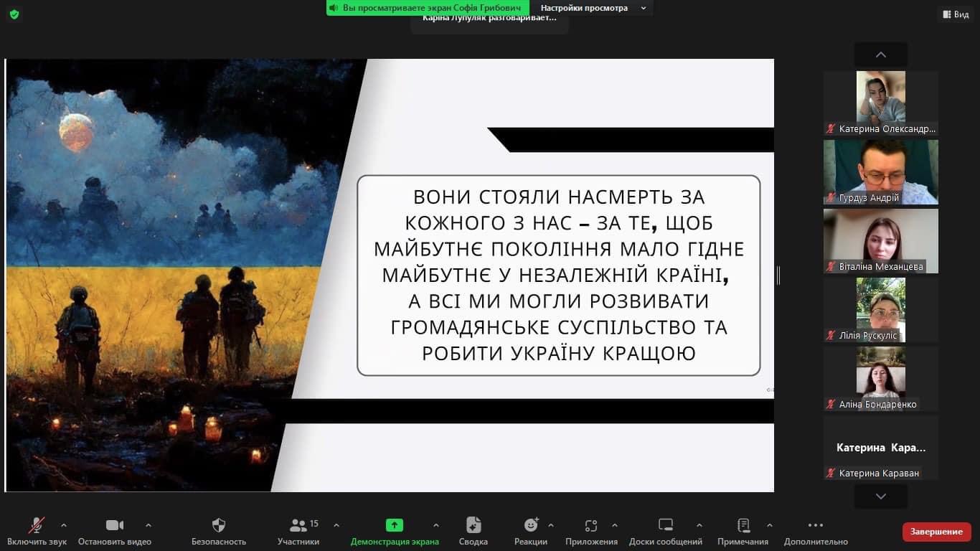The width and height of the screenshot is (980, 551).
Task: Click muted mic icon beside Катерина Караван label
Action: (831, 474)
